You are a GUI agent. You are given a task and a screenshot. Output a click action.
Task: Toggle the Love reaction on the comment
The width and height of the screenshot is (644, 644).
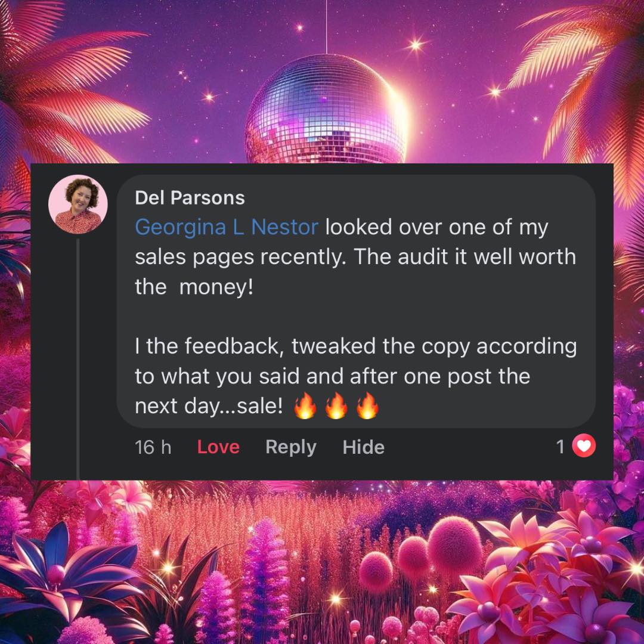218,447
